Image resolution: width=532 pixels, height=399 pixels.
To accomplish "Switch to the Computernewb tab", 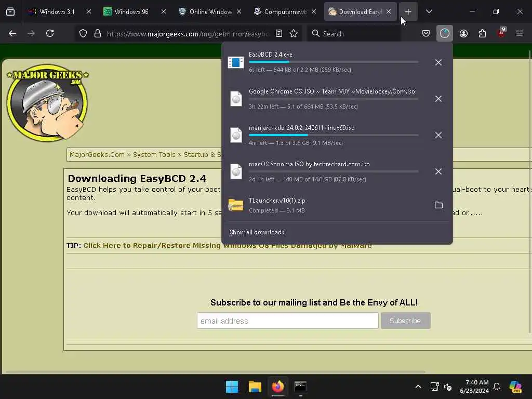I will click(x=285, y=11).
